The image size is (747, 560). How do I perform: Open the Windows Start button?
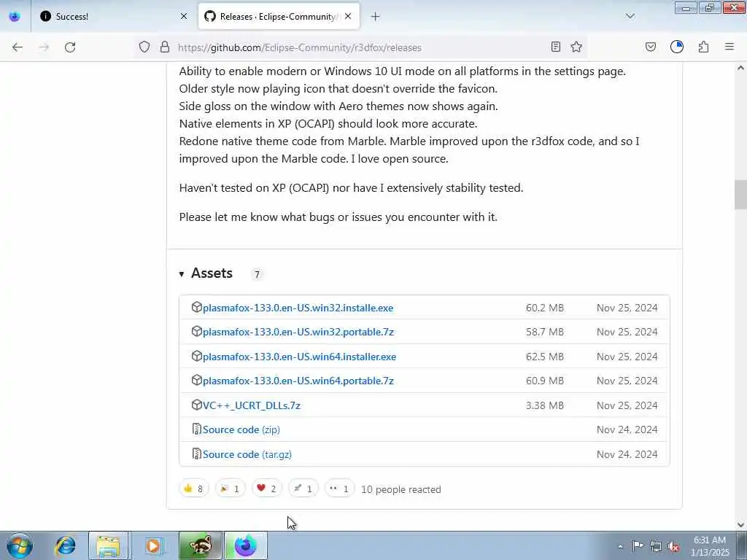coord(20,545)
